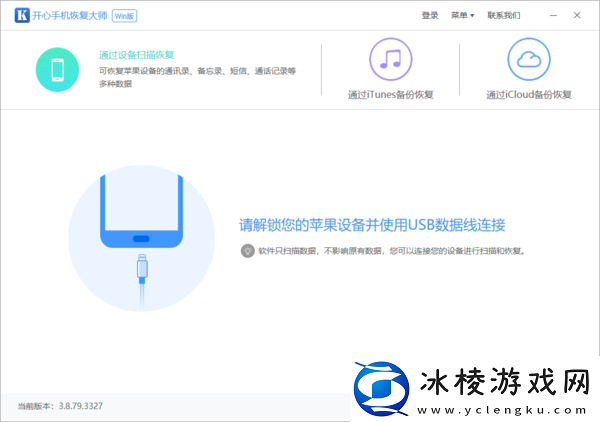Click the 可恢复苹果设备的通讯录 description text
The image size is (600, 422).
point(197,77)
